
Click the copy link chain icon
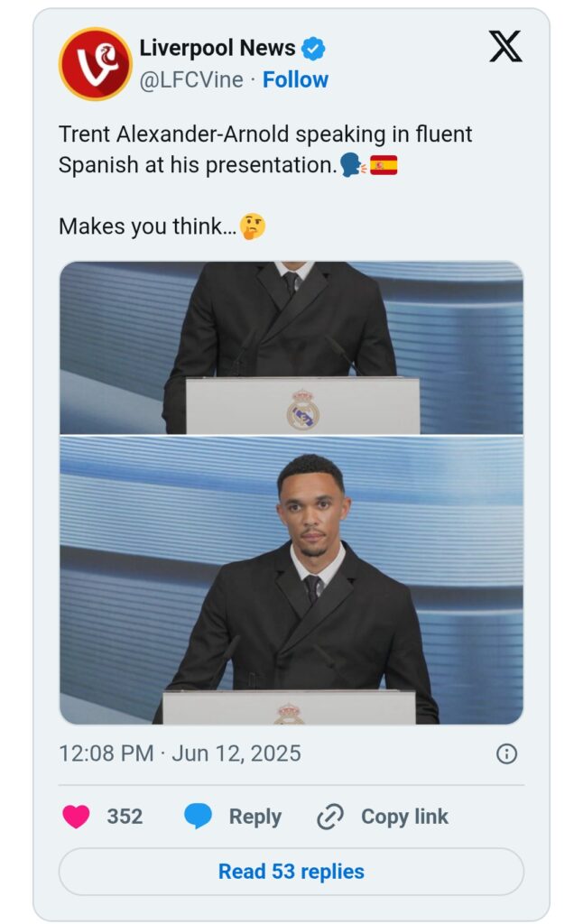(x=330, y=817)
